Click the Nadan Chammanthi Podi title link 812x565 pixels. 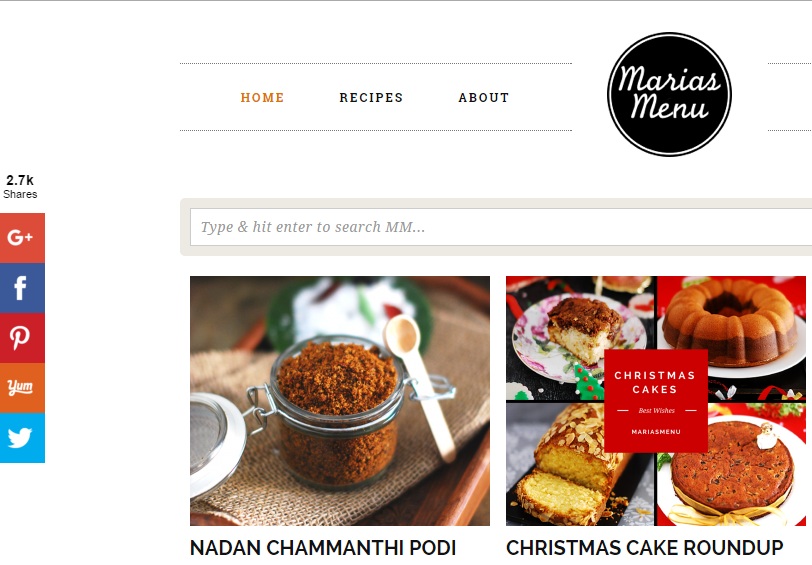[323, 548]
